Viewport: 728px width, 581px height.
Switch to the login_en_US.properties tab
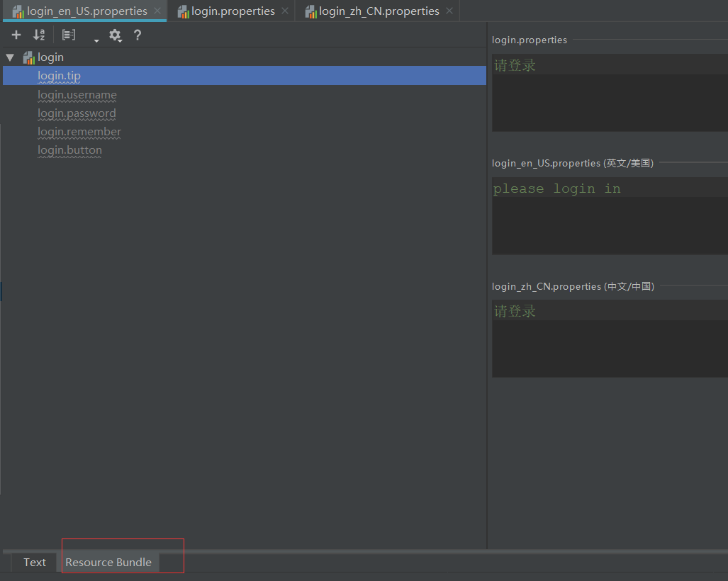click(x=86, y=11)
